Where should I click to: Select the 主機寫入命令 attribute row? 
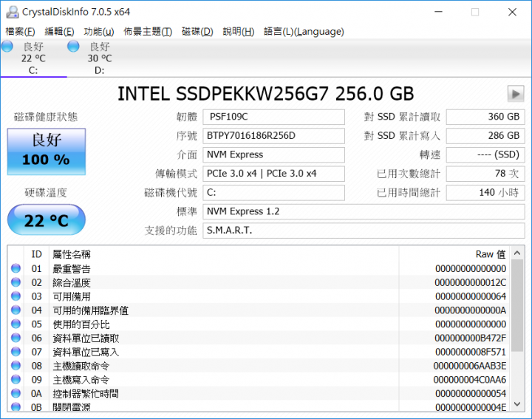pyautogui.click(x=259, y=380)
